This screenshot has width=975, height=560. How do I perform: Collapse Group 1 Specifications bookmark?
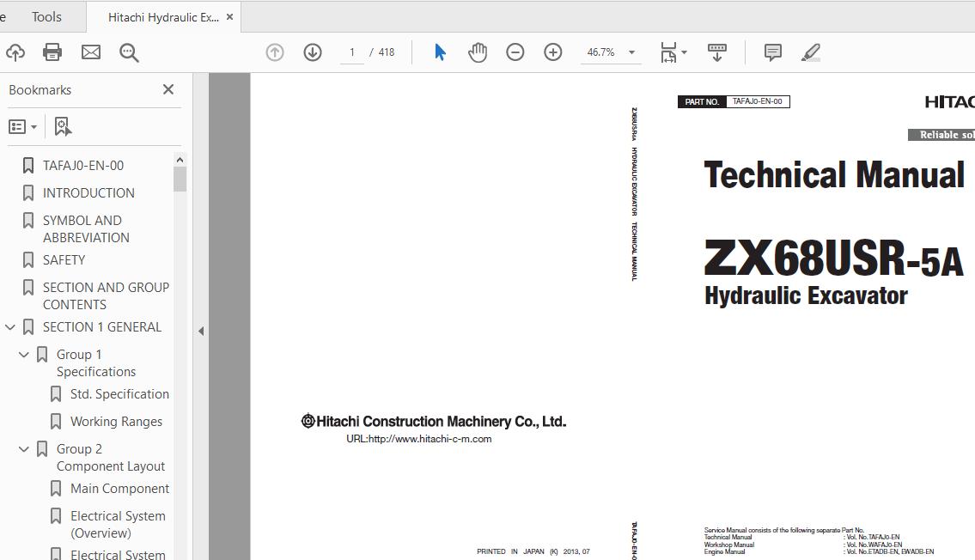[x=24, y=355]
